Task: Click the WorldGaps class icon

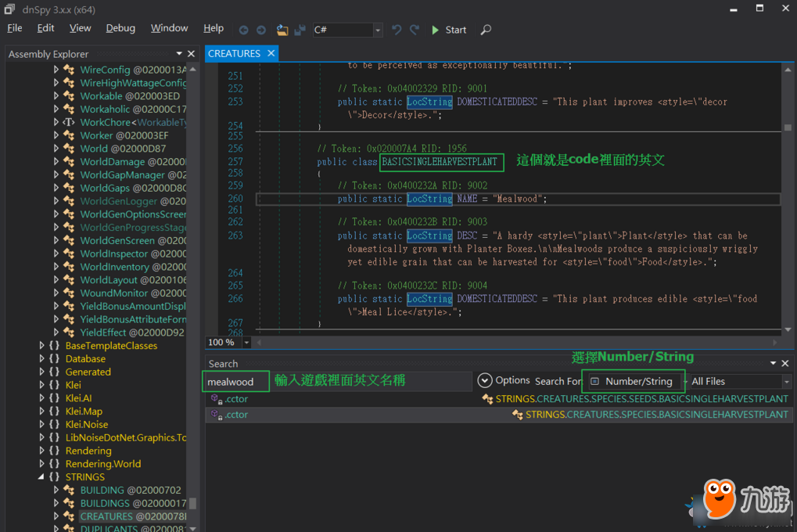Action: click(x=69, y=189)
